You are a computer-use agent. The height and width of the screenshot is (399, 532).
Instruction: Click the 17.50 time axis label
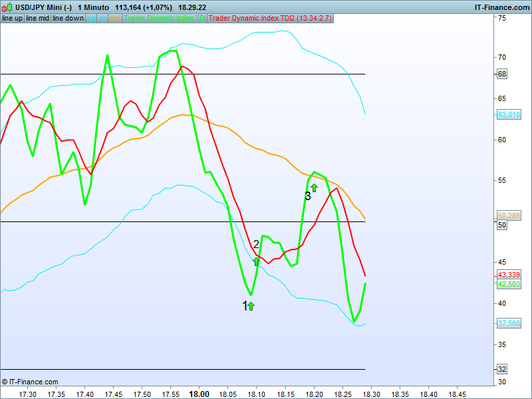tap(142, 394)
